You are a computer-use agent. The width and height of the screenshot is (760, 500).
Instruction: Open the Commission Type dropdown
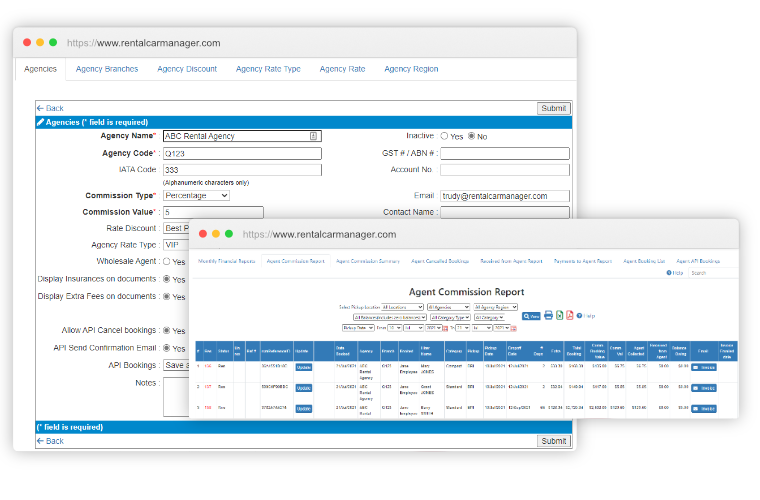click(x=196, y=196)
